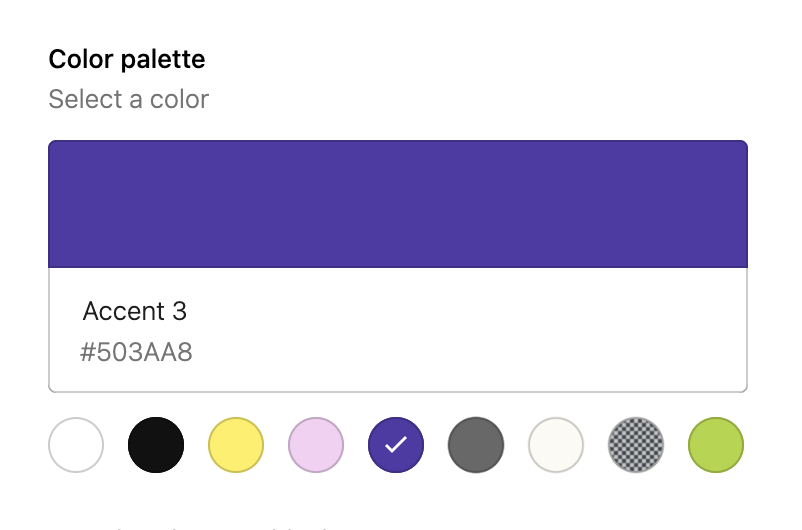802x530 pixels.
Task: Select the white color swatch
Action: coord(76,445)
